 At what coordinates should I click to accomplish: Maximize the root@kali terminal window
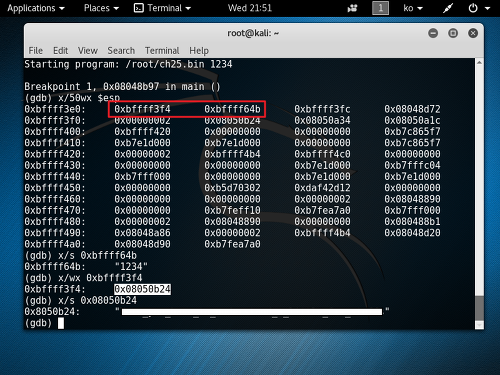click(453, 33)
